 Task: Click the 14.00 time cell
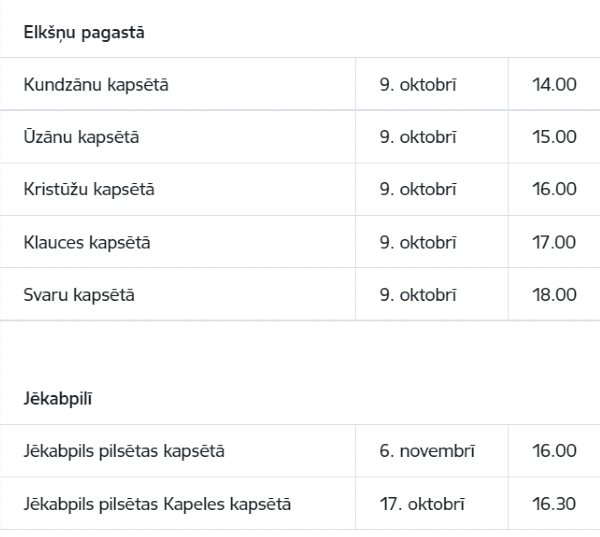(554, 84)
